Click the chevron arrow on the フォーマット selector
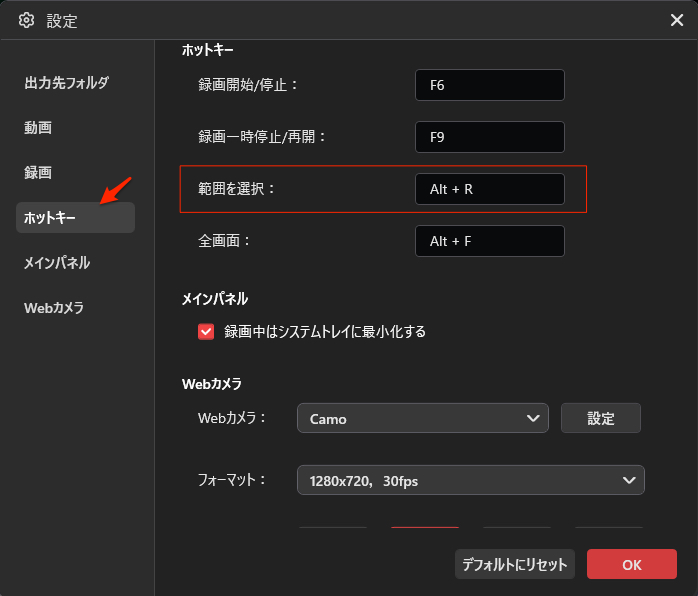Viewport: 698px width, 596px height. [x=629, y=481]
